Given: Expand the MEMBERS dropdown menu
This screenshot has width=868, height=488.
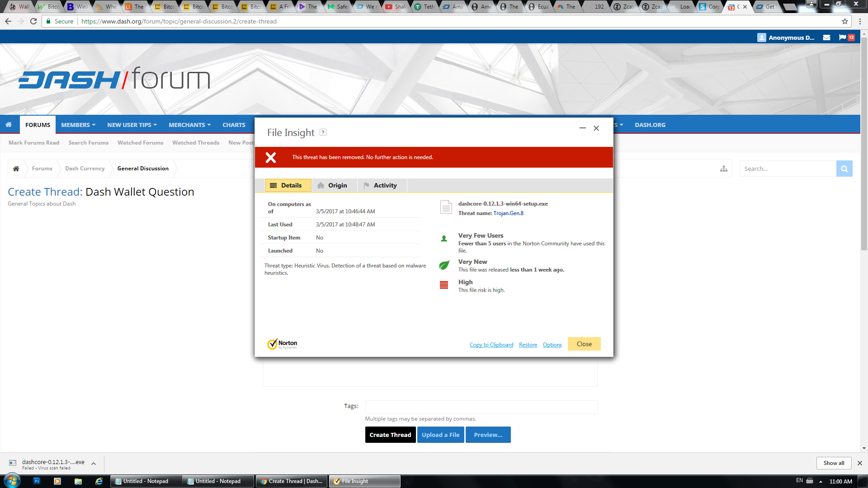Looking at the screenshot, I should point(78,125).
